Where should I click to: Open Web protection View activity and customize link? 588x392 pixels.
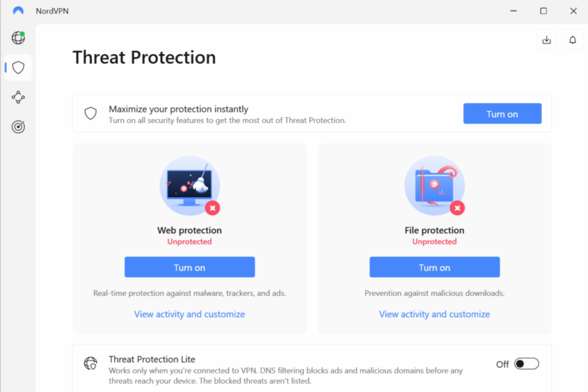[x=189, y=314]
